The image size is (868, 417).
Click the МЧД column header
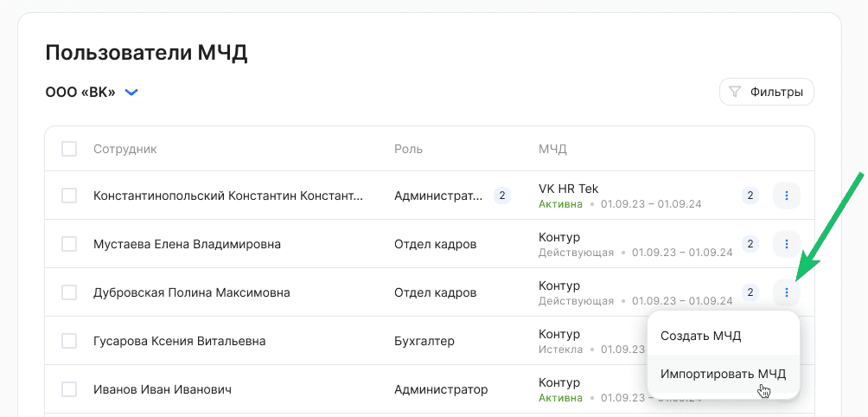point(552,149)
